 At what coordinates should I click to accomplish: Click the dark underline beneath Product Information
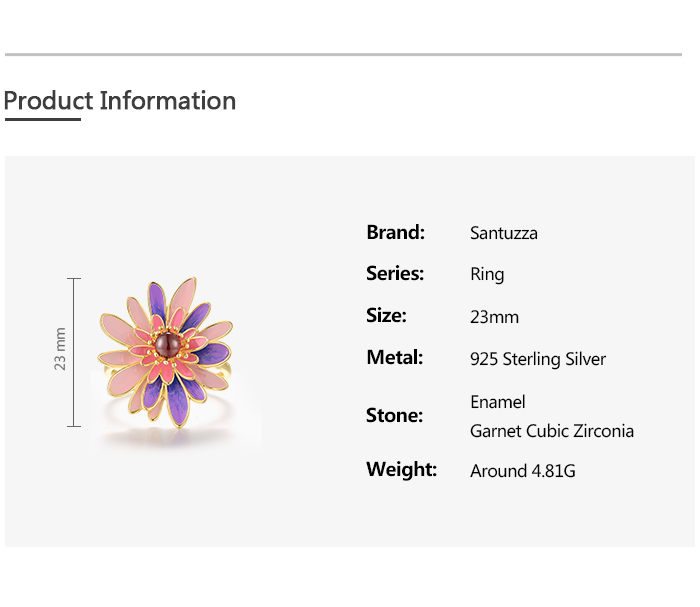(42, 120)
